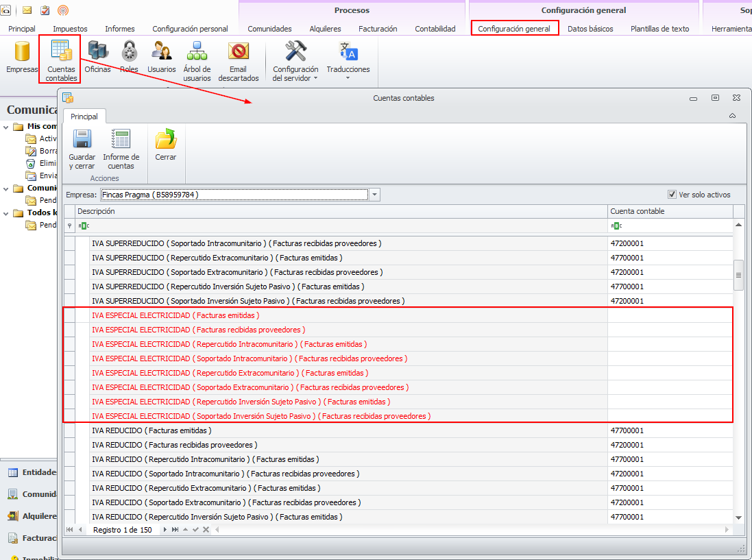Collapse the Cuentas contables ribbon chevron
The image size is (752, 560).
(732, 116)
